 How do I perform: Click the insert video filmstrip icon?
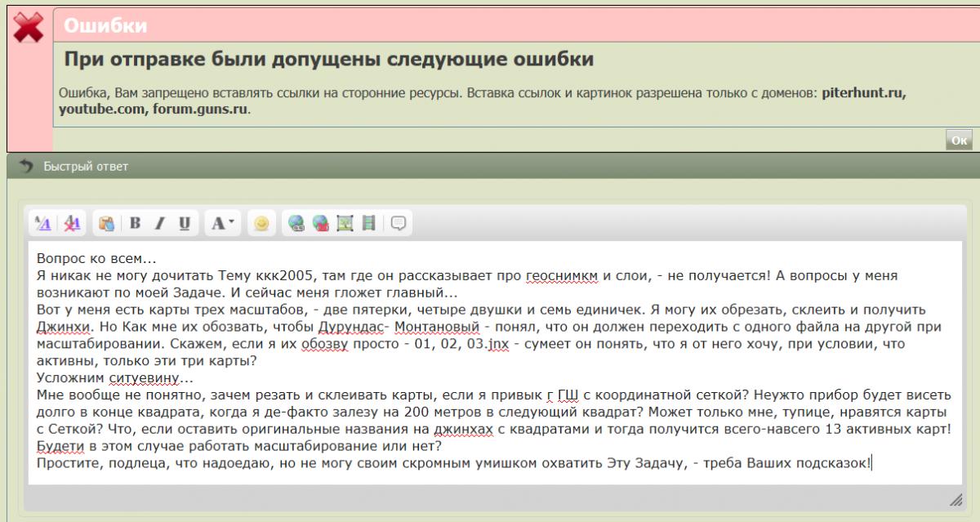click(368, 224)
